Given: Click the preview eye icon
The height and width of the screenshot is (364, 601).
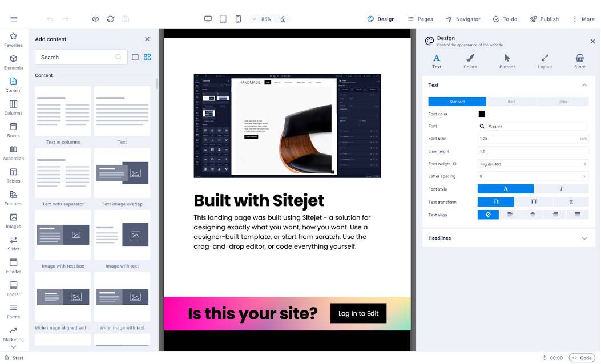Looking at the screenshot, I should (95, 19).
